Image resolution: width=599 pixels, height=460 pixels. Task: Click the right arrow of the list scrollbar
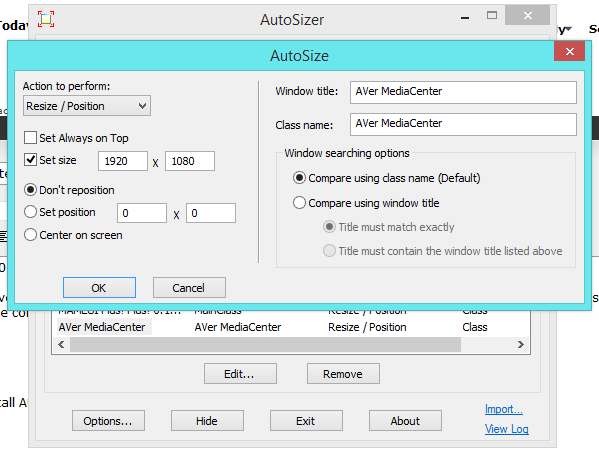coord(521,345)
